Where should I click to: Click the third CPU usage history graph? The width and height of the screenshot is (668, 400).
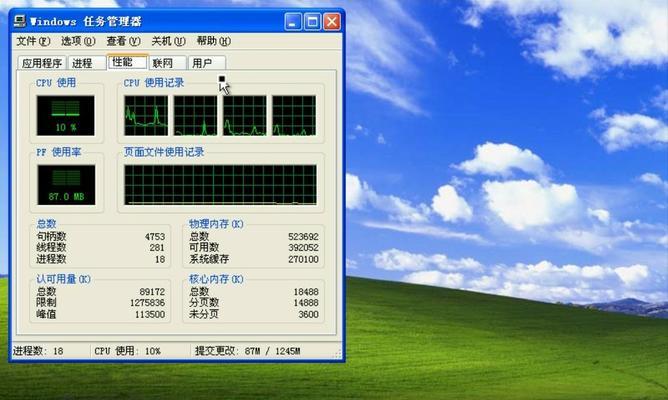pyautogui.click(x=245, y=115)
